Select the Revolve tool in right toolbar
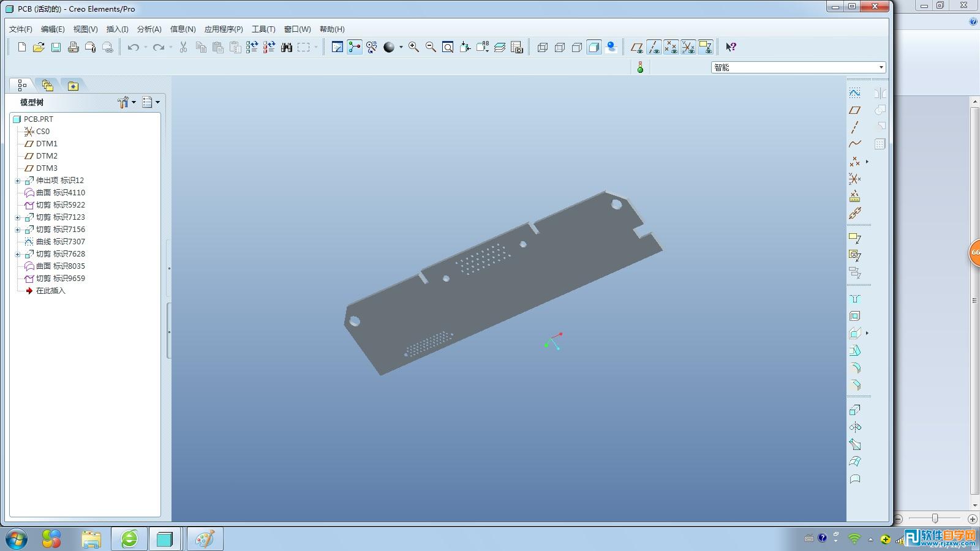This screenshot has height=551, width=980. [855, 427]
